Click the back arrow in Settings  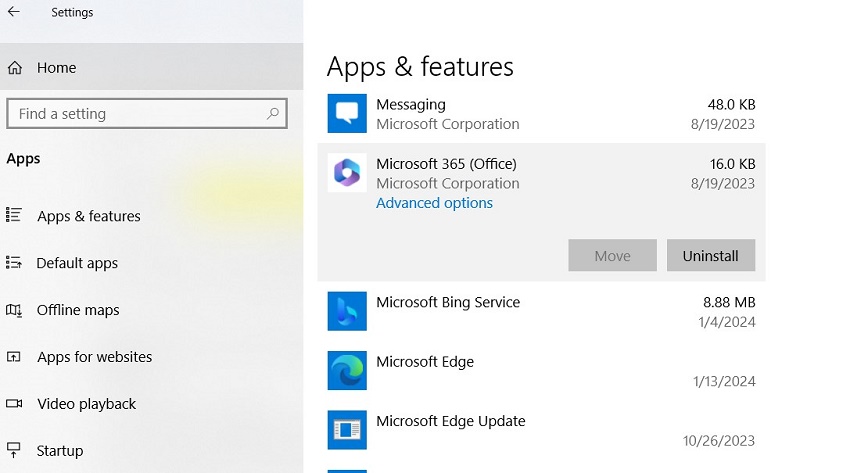(14, 11)
